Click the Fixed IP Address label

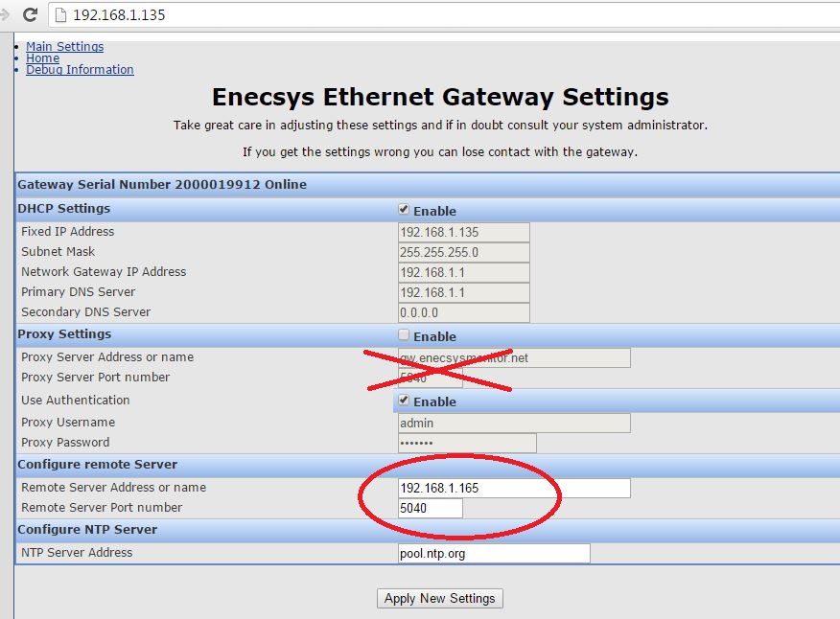pos(67,231)
